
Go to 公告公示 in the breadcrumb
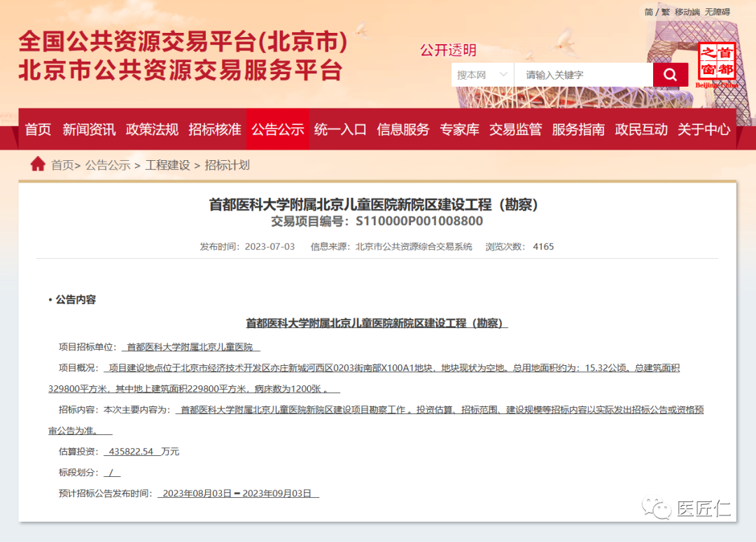coord(108,165)
